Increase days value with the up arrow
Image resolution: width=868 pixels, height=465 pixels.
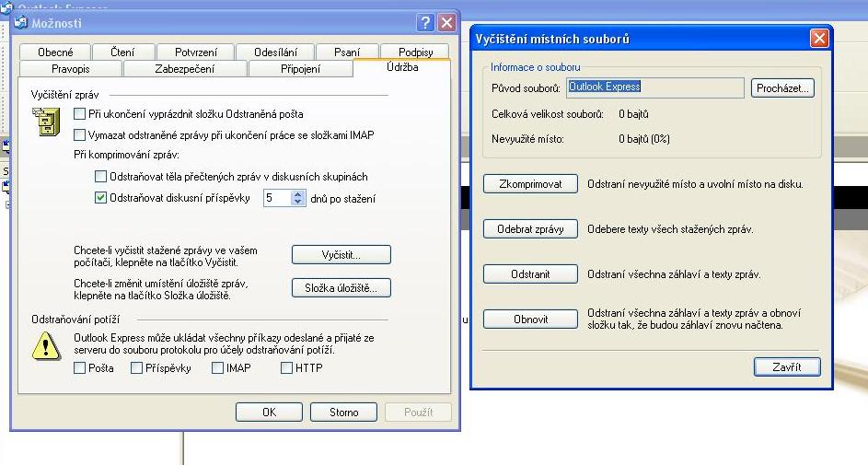tap(298, 193)
